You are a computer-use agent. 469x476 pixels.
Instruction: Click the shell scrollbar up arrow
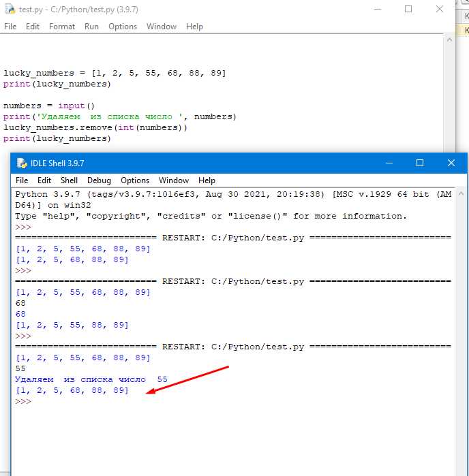click(461, 193)
